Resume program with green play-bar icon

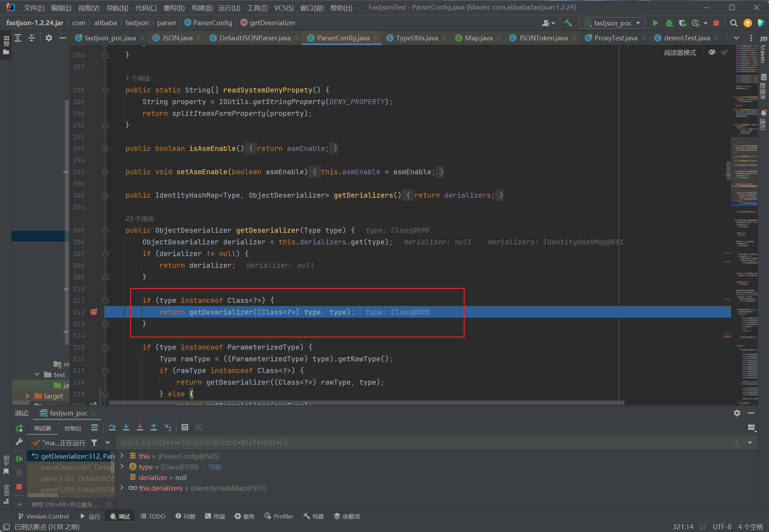click(x=19, y=459)
